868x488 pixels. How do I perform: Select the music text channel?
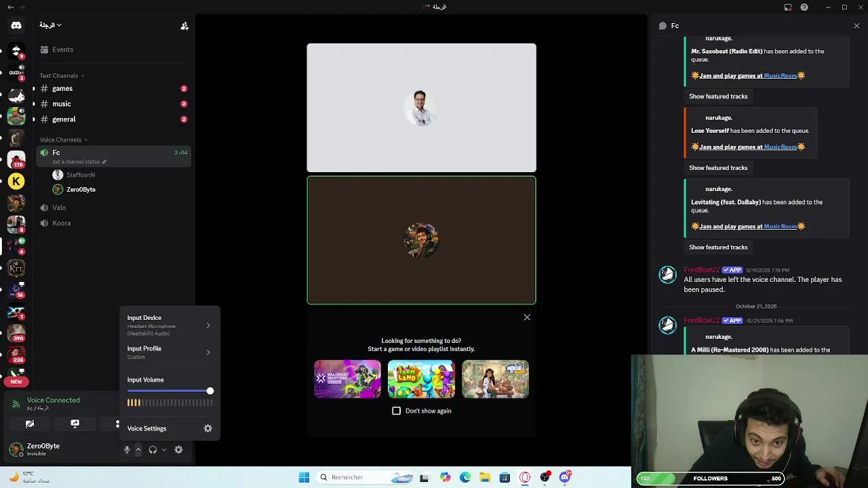click(x=113, y=104)
